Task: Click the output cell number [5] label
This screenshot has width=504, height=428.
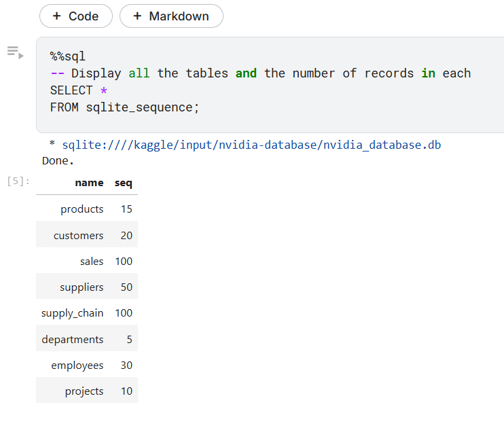Action: 18,181
